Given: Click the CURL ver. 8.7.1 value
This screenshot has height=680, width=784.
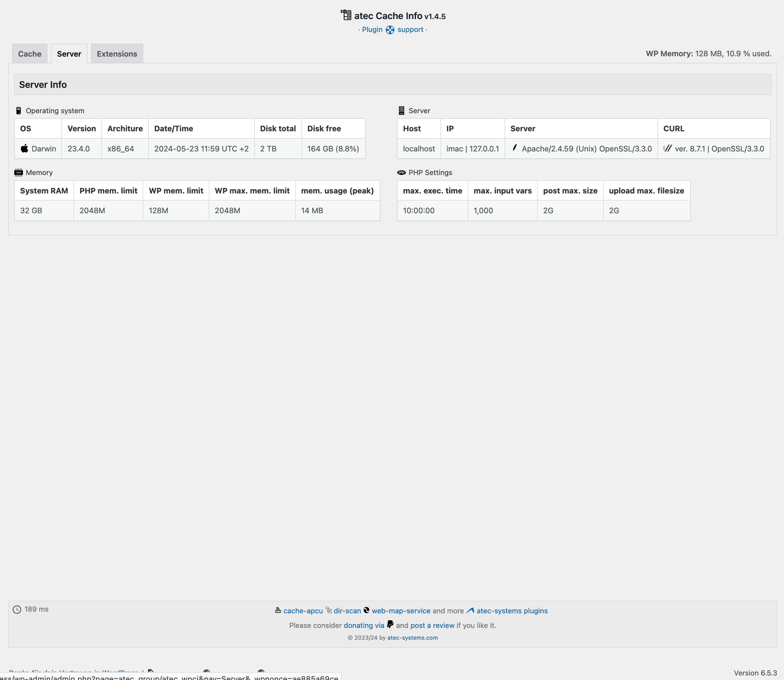Looking at the screenshot, I should [719, 149].
